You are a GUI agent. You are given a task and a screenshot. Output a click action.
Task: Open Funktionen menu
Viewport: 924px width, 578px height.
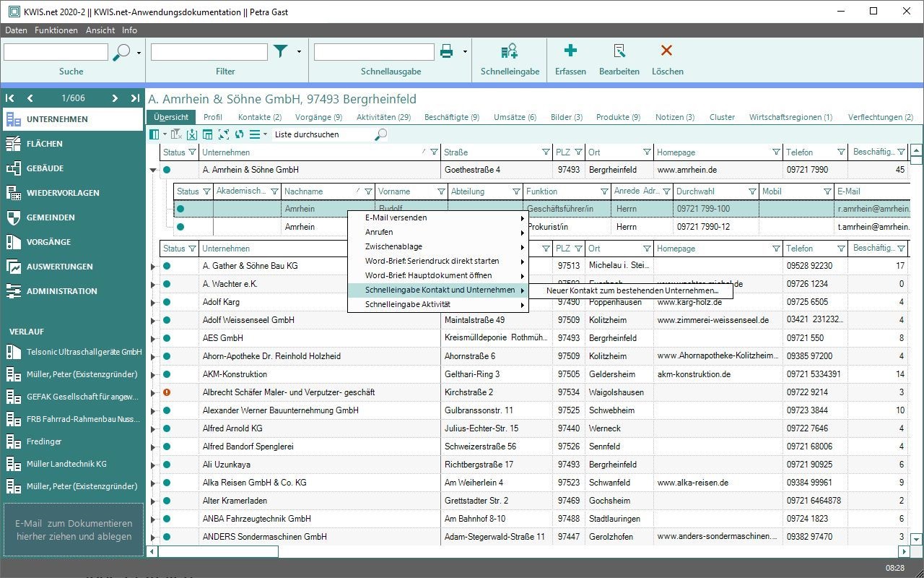point(56,30)
